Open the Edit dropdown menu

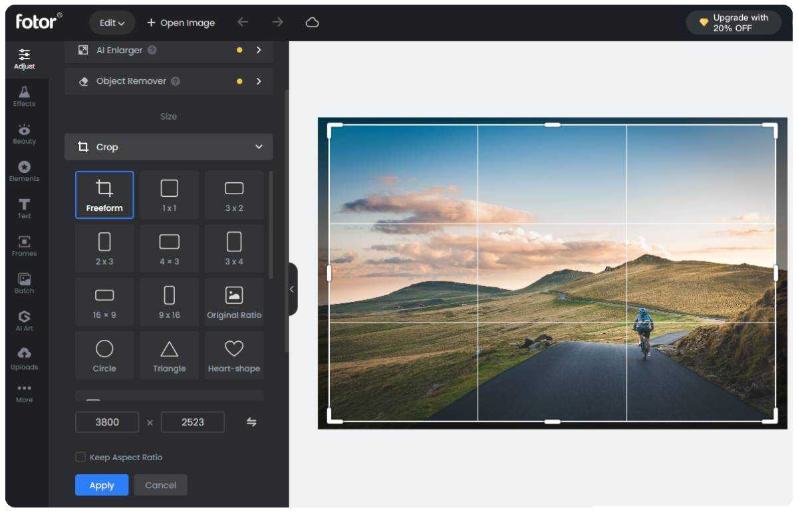pyautogui.click(x=112, y=23)
